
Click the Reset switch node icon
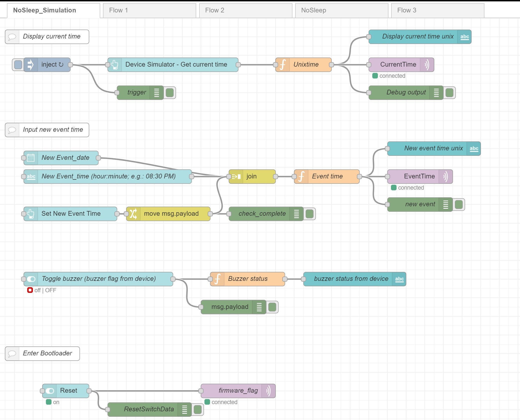[x=50, y=391]
